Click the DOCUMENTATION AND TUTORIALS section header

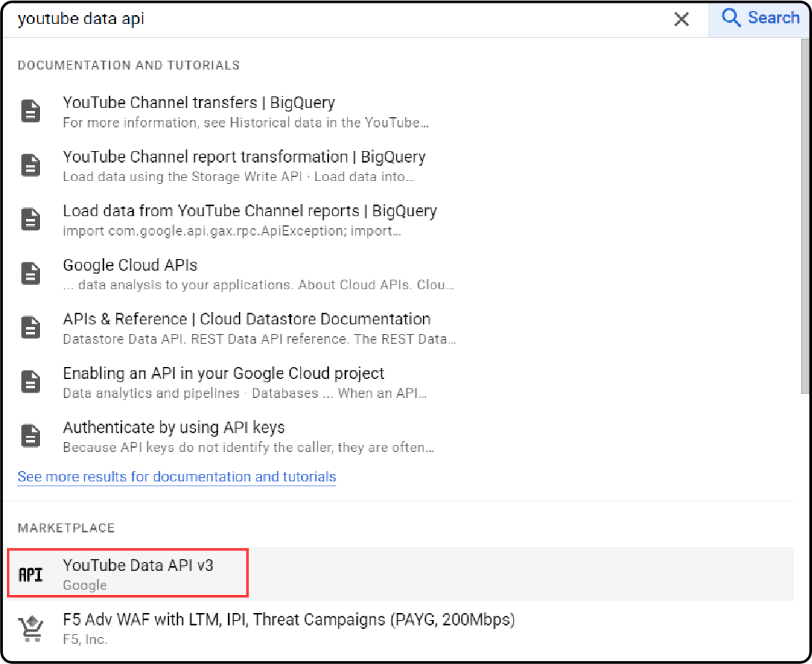[x=128, y=65]
